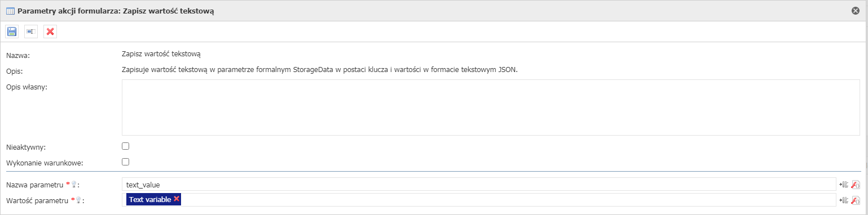868x215 pixels.
Task: Open function editor for Wartość parametru
Action: point(855,200)
